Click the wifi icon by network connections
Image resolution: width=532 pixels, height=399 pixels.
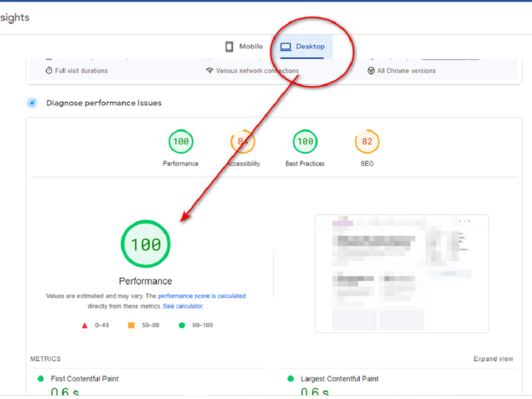(210, 71)
